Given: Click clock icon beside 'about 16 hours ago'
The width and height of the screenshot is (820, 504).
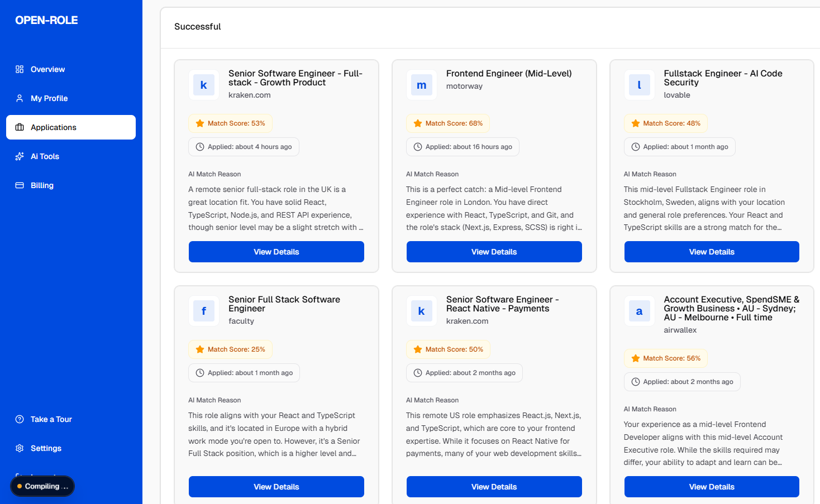Looking at the screenshot, I should [x=418, y=147].
